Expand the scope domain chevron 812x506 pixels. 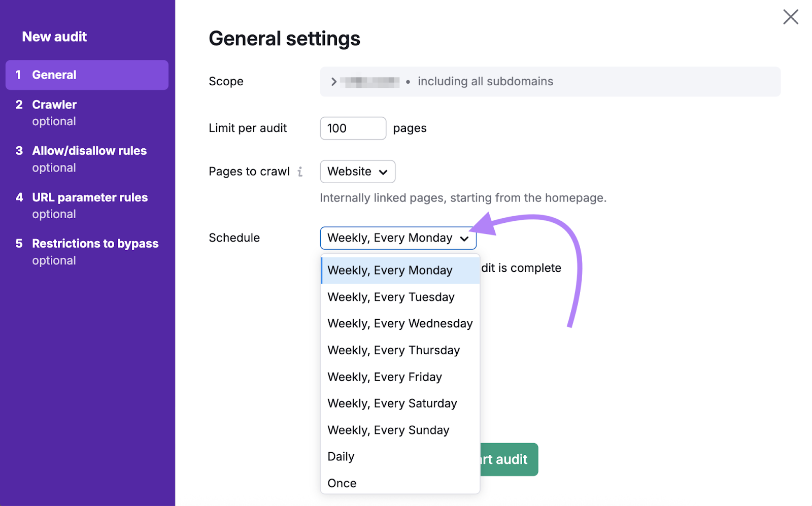pos(333,81)
